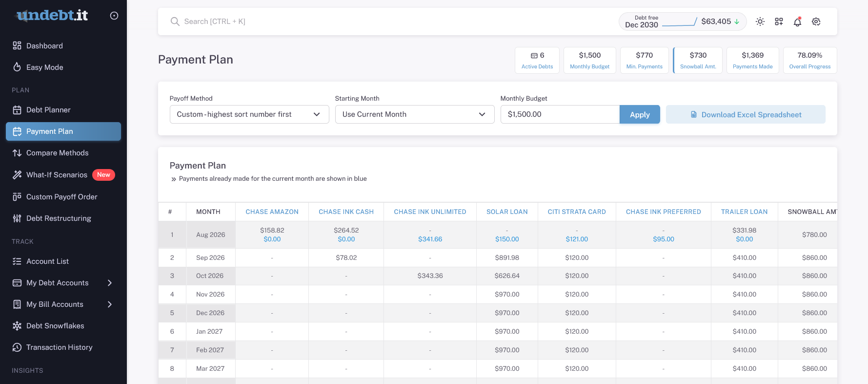Click the Account List checklist icon
The image size is (868, 384).
(x=17, y=261)
